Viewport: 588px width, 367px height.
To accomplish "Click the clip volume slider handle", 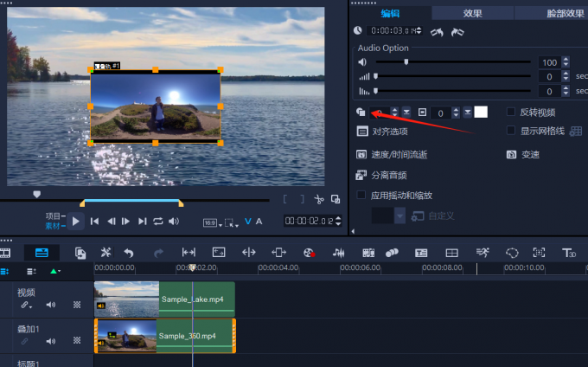I will [x=406, y=61].
